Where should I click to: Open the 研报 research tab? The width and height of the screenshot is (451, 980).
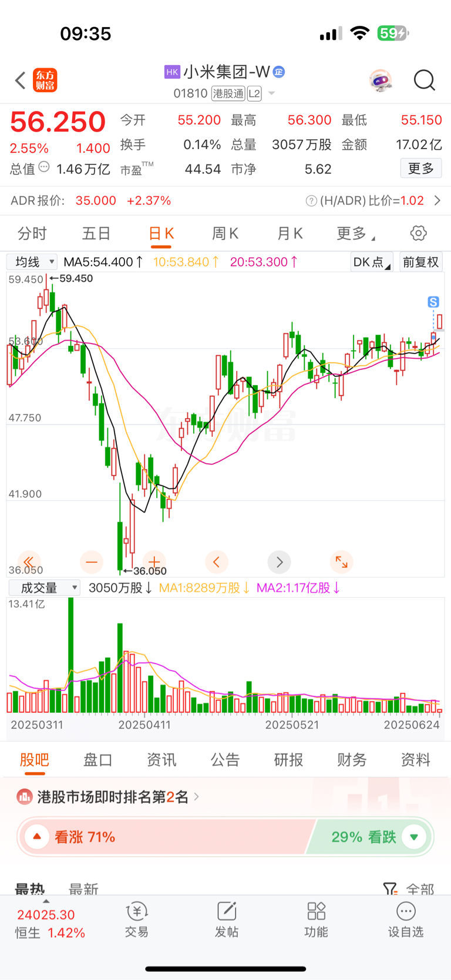point(289,760)
